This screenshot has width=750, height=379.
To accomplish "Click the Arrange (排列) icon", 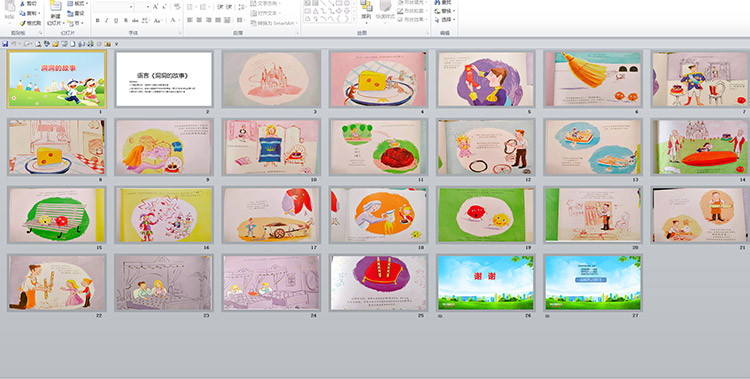I will pyautogui.click(x=366, y=10).
